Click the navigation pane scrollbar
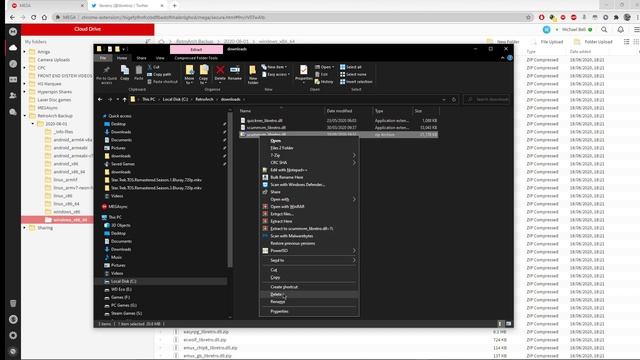The width and height of the screenshot is (640, 360). tap(230, 190)
